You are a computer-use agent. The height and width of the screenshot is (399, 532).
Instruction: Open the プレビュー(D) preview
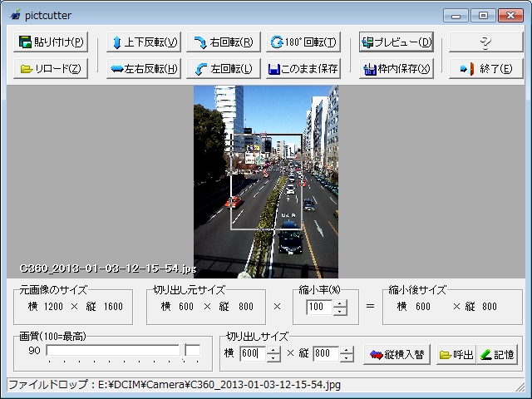(397, 42)
